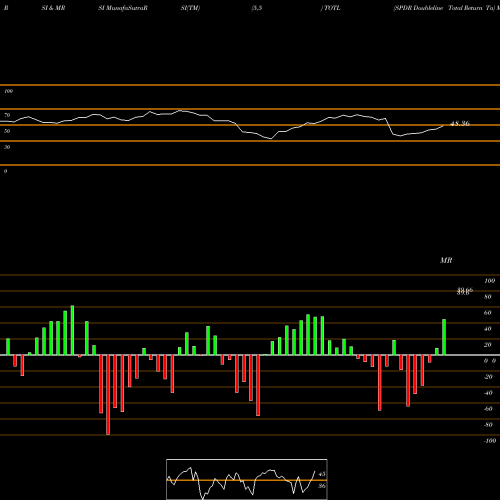Click the ") TOTL" ticker symbol text
The height and width of the screenshot is (500, 500).
click(x=330, y=8)
